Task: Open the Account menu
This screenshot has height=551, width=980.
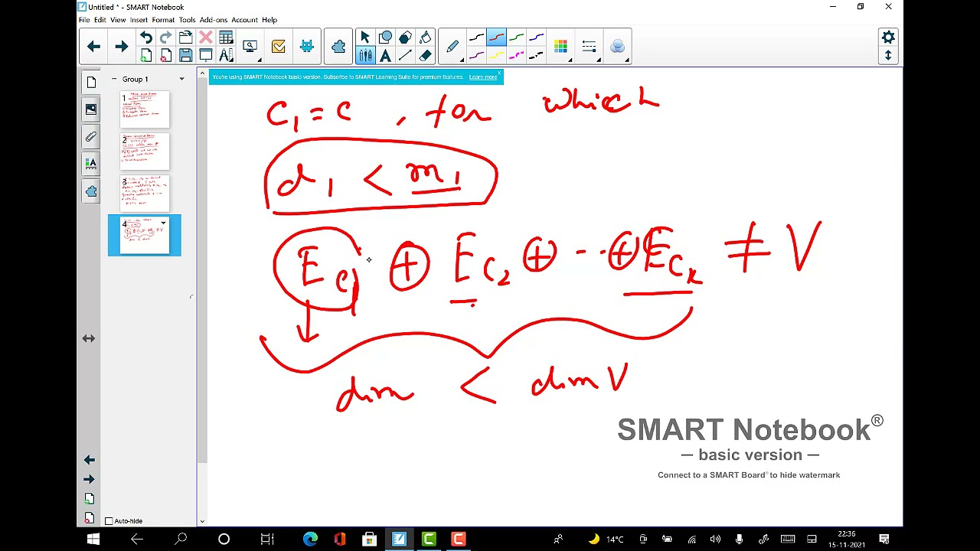Action: [x=245, y=20]
